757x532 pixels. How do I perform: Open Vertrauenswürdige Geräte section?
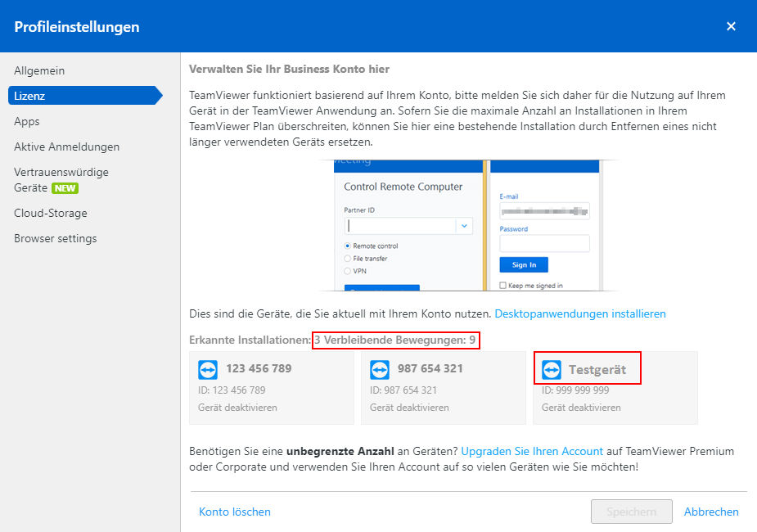coord(61,179)
